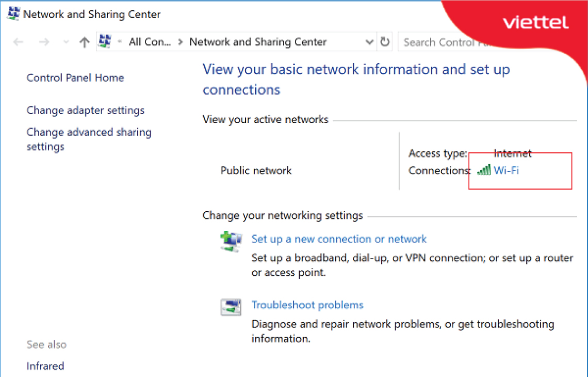Click the Troubleshoot problems icon
Screen dimensions: 588x377
click(x=231, y=307)
